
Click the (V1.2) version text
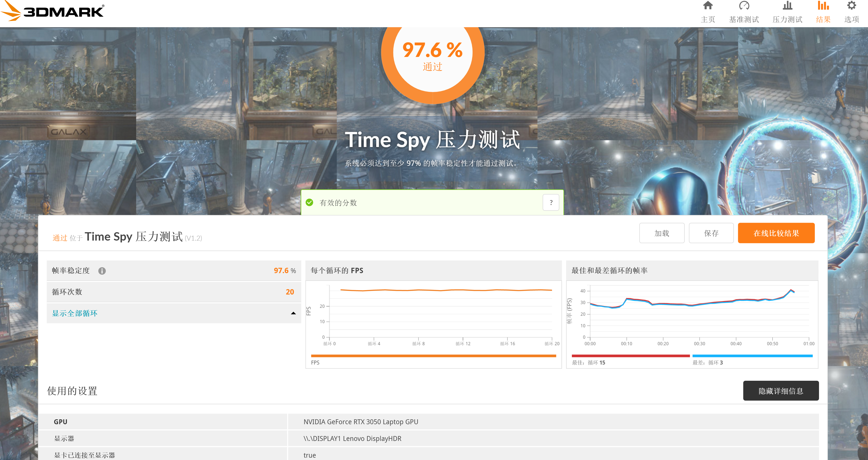click(x=193, y=238)
